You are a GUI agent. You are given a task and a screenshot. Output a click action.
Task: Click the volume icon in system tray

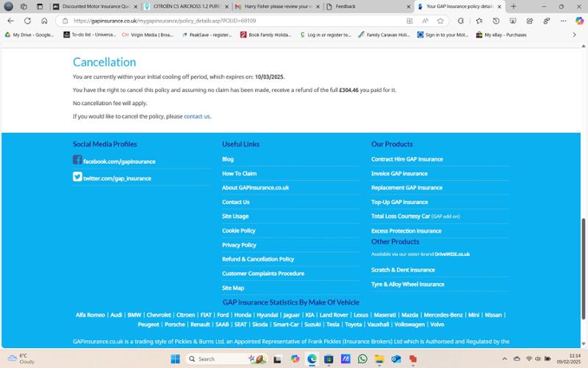tap(538, 358)
